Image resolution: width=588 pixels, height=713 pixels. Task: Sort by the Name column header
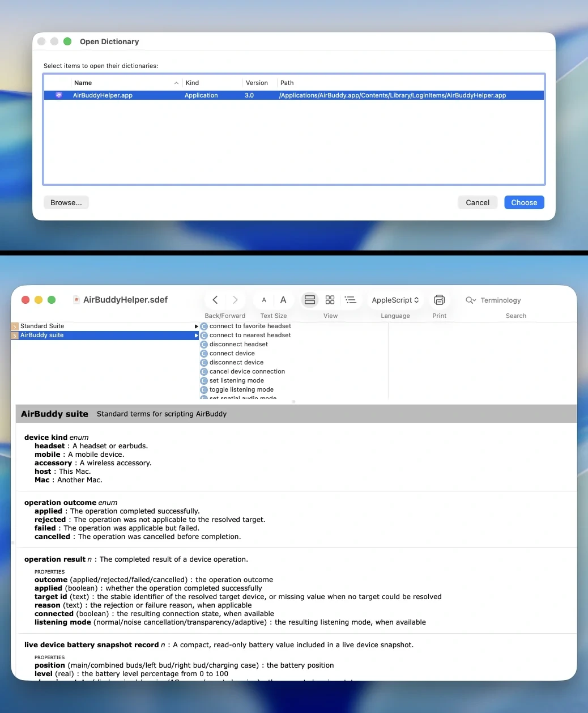click(126, 83)
